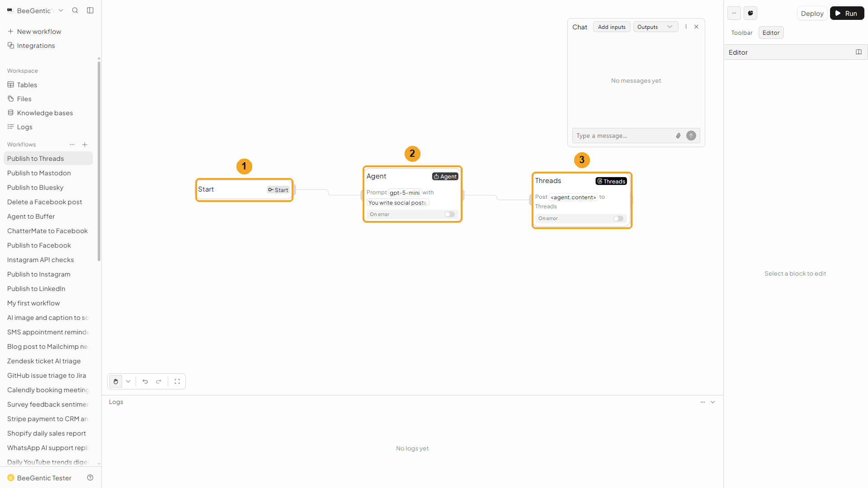
Task: Switch to the Editor tab
Action: click(x=771, y=33)
